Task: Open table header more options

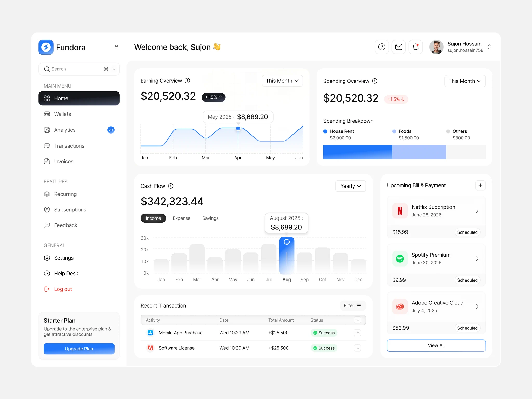Action: (357, 320)
